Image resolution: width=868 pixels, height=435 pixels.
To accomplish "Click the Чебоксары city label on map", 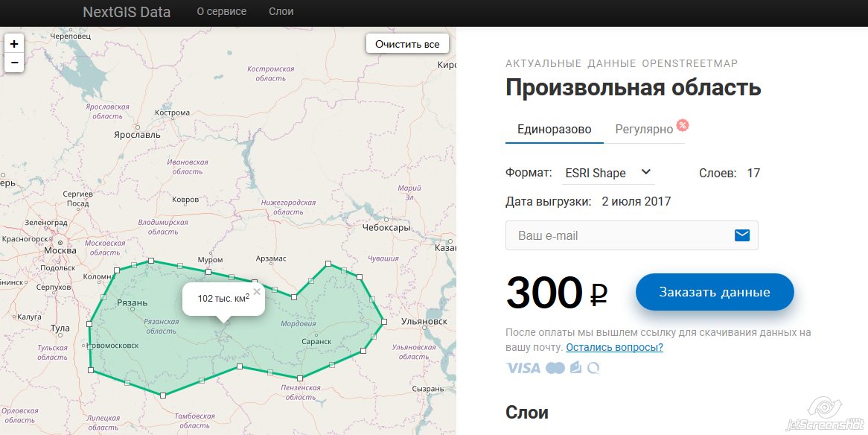I will [x=386, y=227].
